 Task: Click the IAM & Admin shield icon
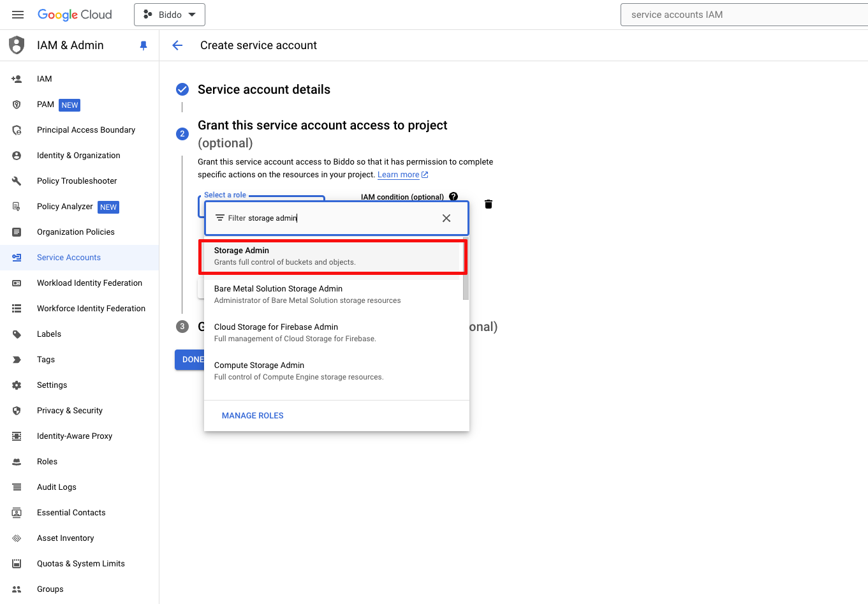[x=17, y=45]
